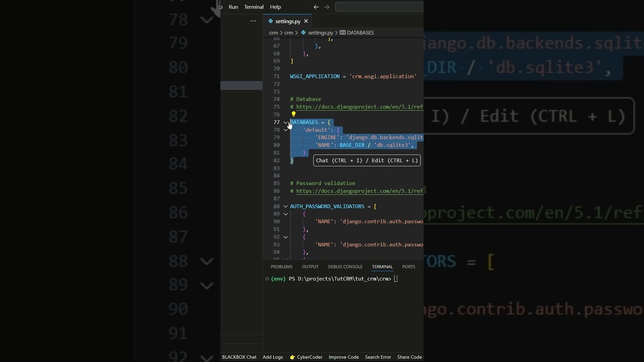This screenshot has width=644, height=362.
Task: Open the Help menu
Action: [275, 7]
